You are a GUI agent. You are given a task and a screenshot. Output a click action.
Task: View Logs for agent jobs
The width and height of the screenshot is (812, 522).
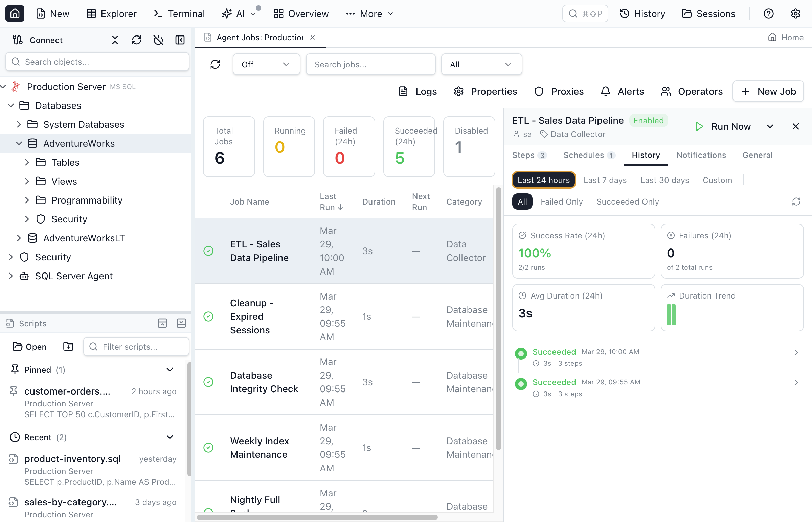pyautogui.click(x=418, y=91)
